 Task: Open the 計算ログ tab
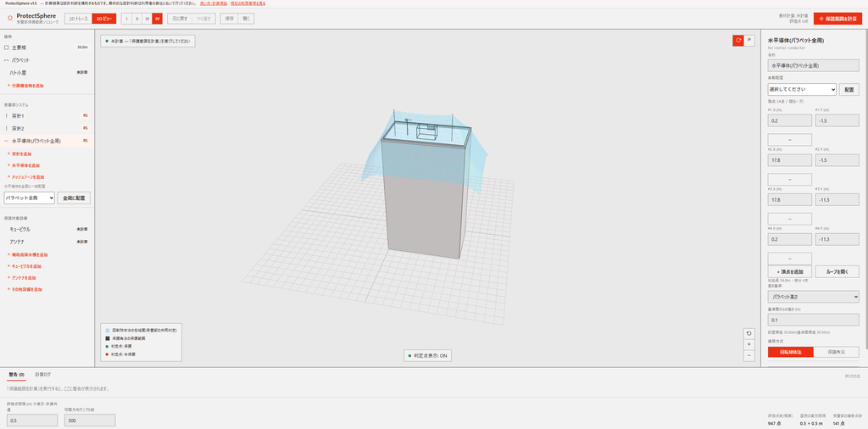click(42, 375)
